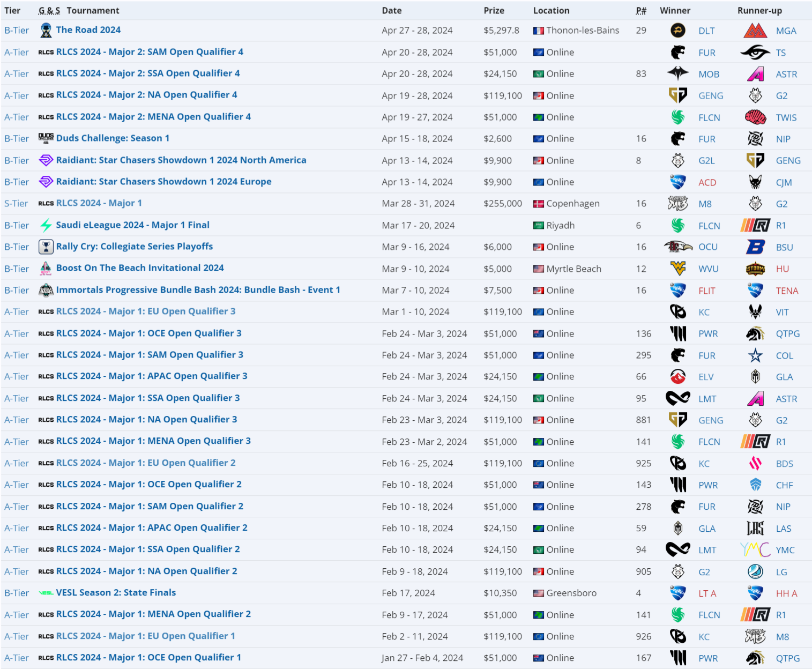
Task: Click the BDS runner-up team logo
Action: [x=755, y=464]
